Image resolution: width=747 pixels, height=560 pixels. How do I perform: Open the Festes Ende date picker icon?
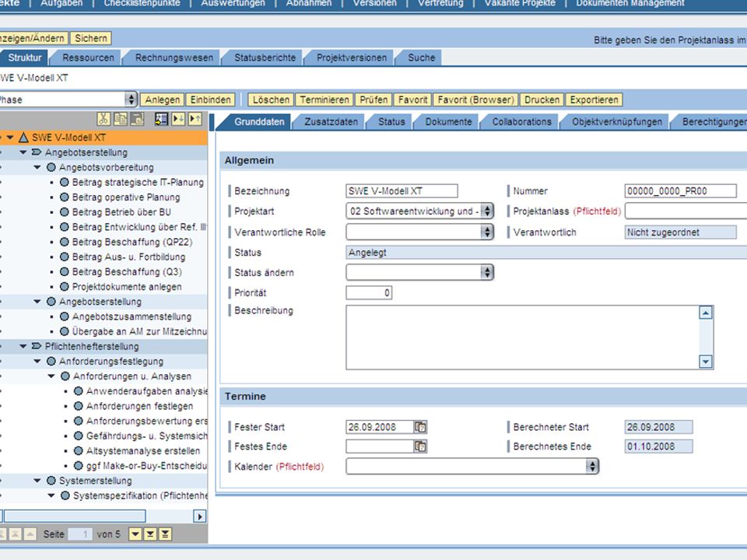click(420, 446)
